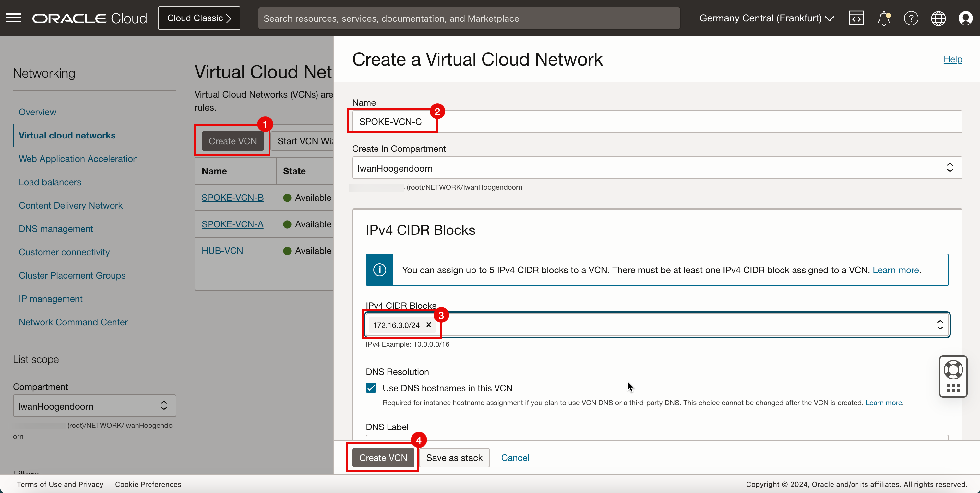Click the notifications bell icon

pos(884,18)
